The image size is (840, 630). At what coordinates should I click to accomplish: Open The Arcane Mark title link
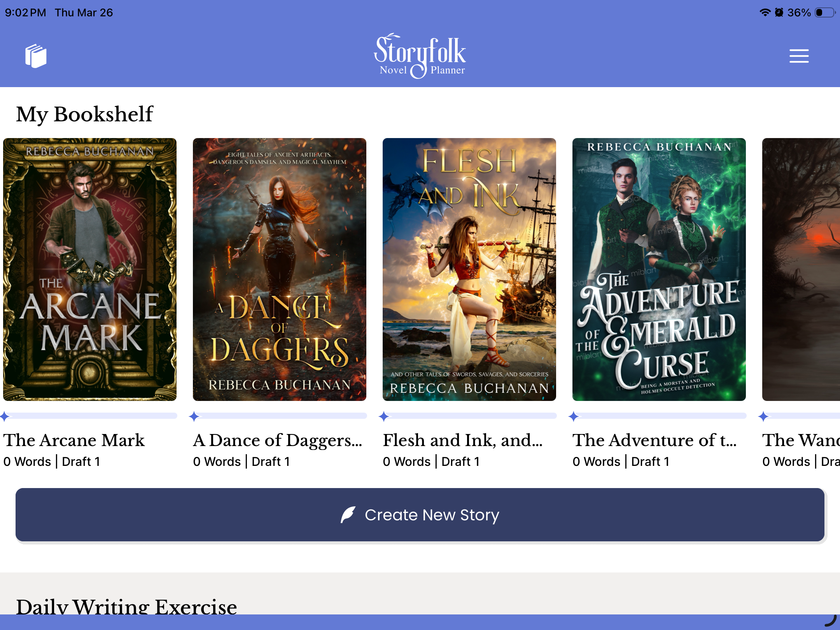pos(74,440)
